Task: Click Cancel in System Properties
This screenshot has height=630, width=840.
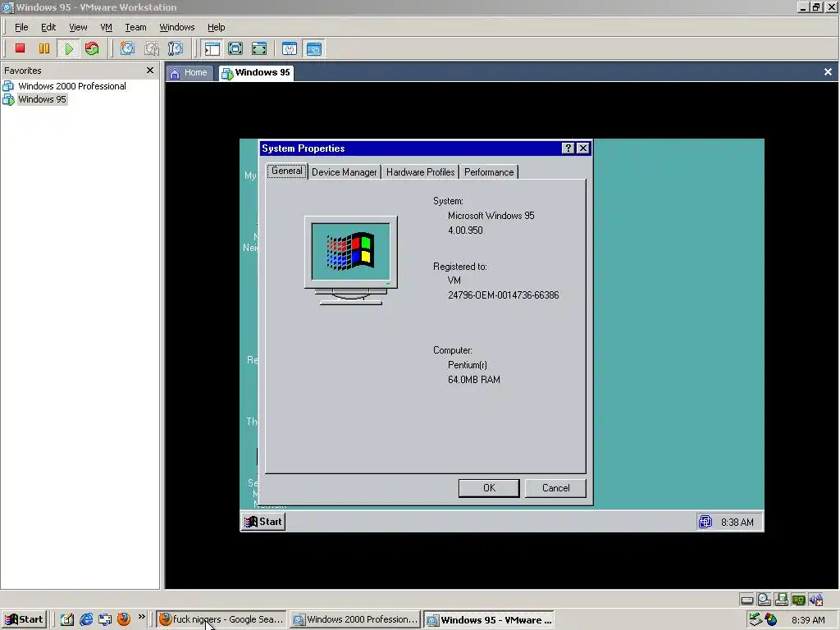Action: [x=555, y=488]
